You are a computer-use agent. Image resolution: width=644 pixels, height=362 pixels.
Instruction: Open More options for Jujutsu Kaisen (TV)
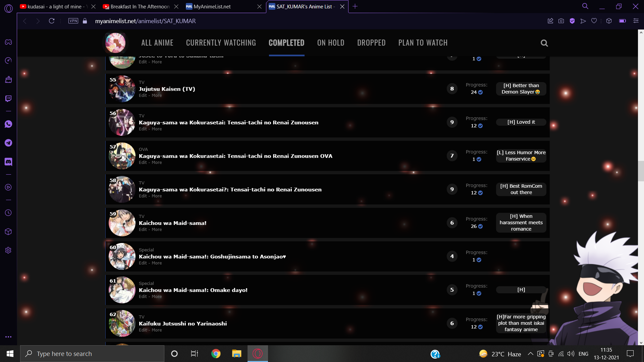pyautogui.click(x=157, y=96)
